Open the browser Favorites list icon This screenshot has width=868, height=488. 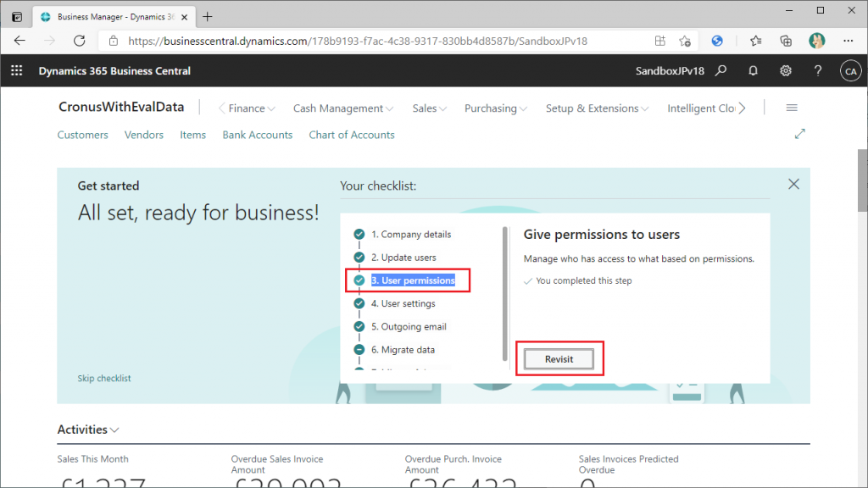pos(755,41)
